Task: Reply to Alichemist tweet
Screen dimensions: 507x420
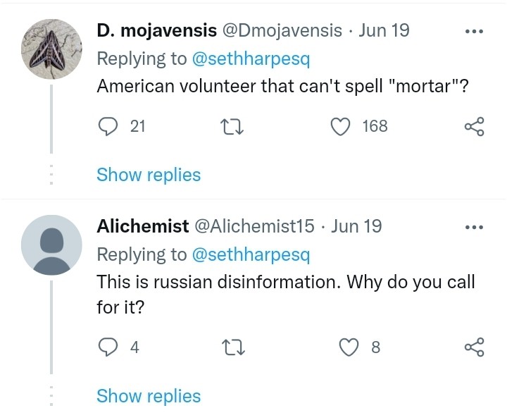Action: 107,347
